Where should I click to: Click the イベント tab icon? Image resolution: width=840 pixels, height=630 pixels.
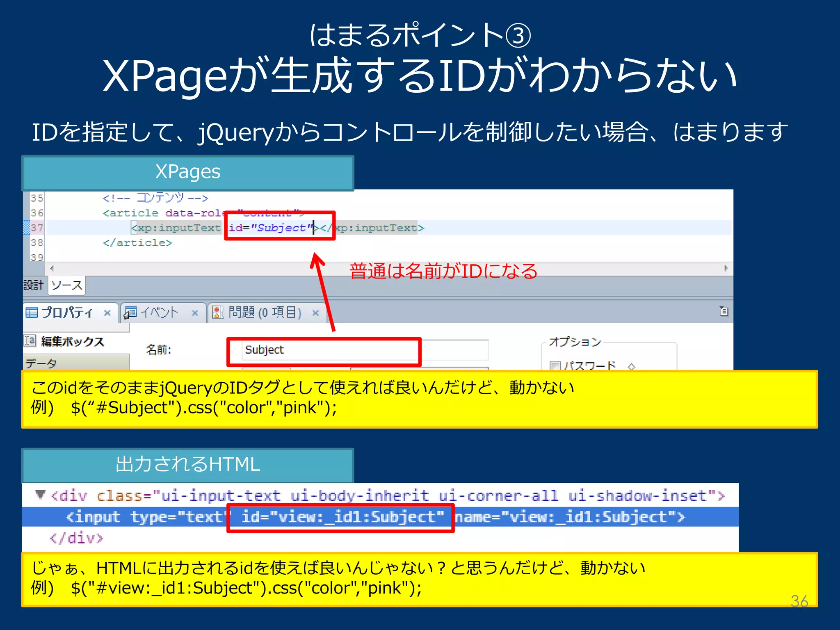click(x=130, y=313)
